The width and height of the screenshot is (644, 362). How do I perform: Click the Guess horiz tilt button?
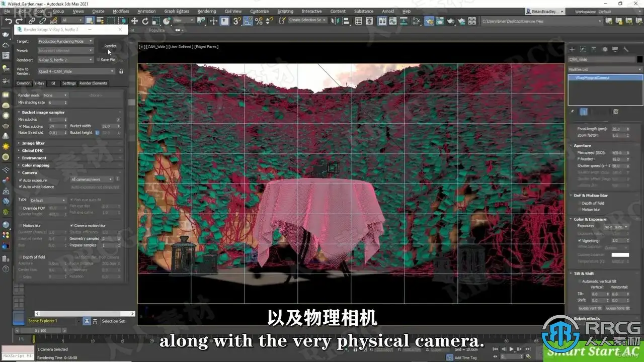[617, 308]
